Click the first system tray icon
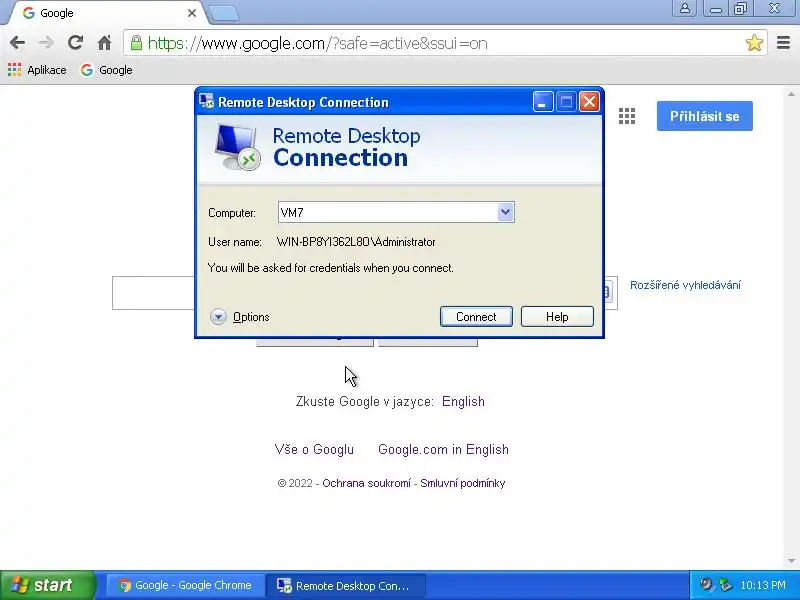This screenshot has width=800, height=600. [706, 585]
